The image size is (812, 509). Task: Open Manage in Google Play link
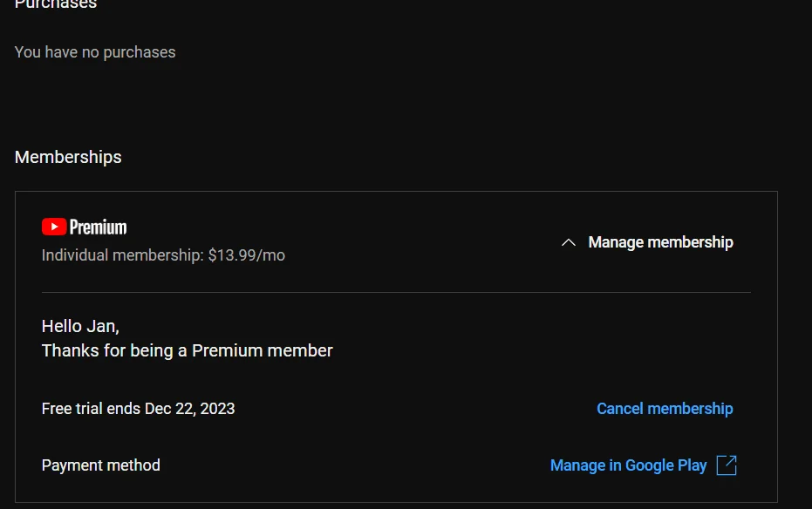click(628, 465)
